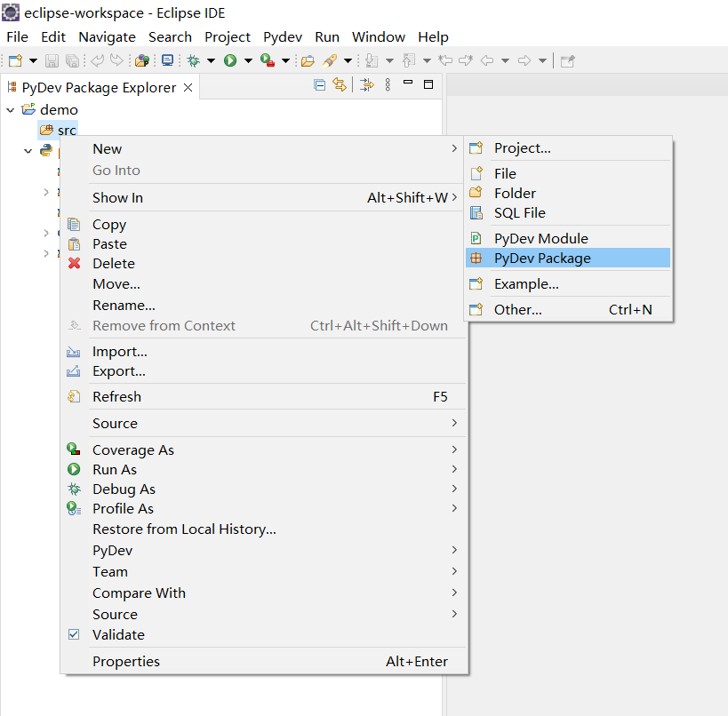Toggle Link with Editor in Package Explorer

tap(340, 85)
